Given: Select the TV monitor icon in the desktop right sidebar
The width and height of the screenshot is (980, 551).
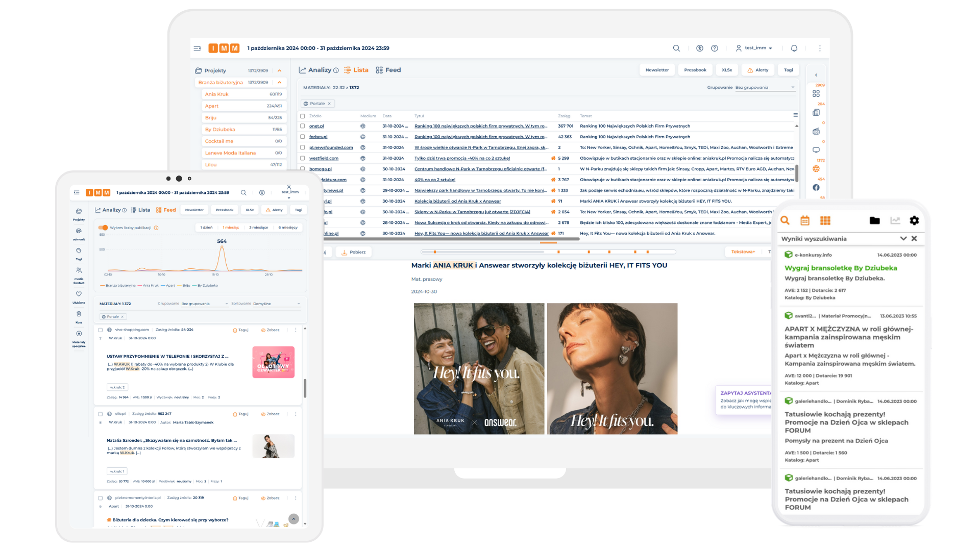Looking at the screenshot, I should 816,150.
